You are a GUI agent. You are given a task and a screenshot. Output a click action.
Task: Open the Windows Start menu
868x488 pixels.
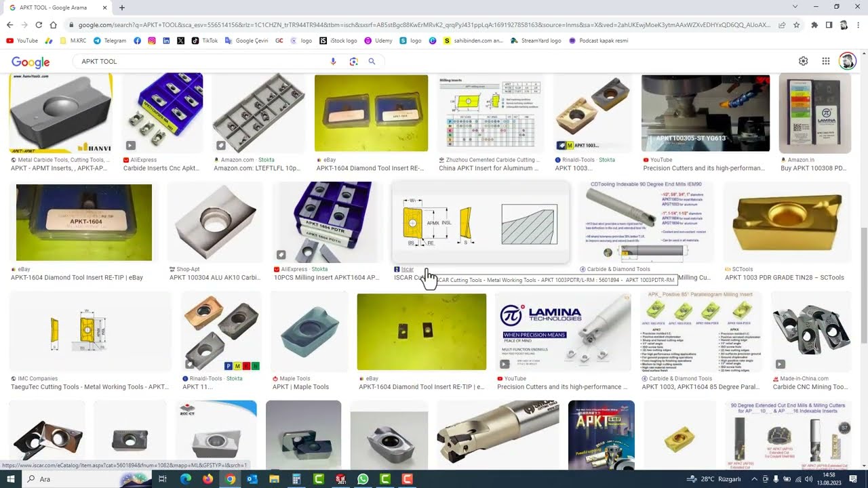click(10, 479)
